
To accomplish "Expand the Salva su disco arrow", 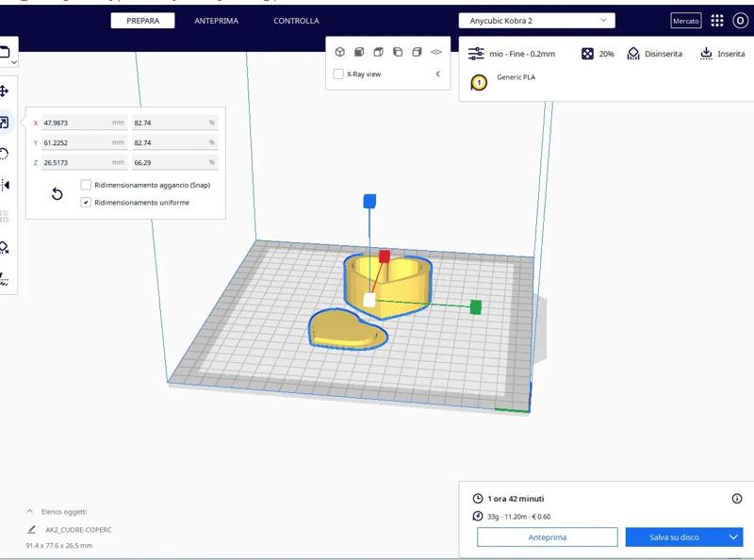I will (x=733, y=537).
